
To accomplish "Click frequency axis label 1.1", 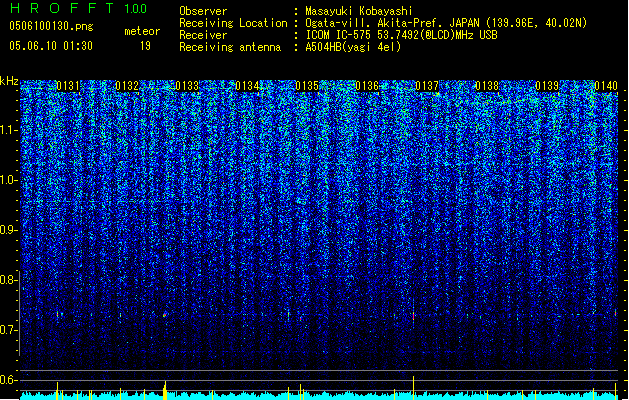I will 8,130.
